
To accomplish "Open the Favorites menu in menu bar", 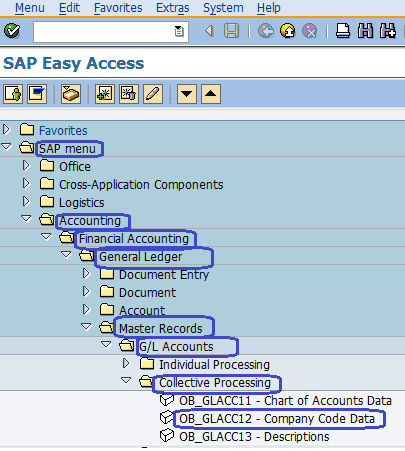I will tap(118, 8).
